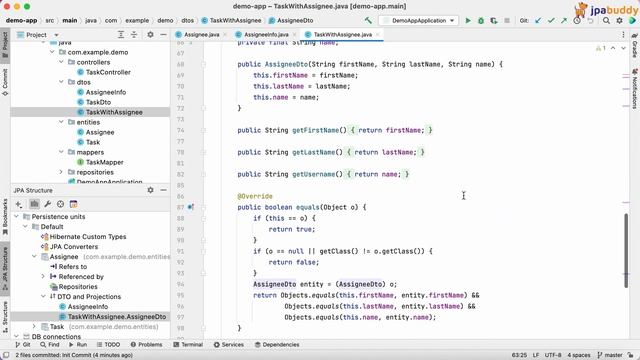The width and height of the screenshot is (640, 360).
Task: Jump to previous highlighted problem arrow
Action: (x=613, y=48)
